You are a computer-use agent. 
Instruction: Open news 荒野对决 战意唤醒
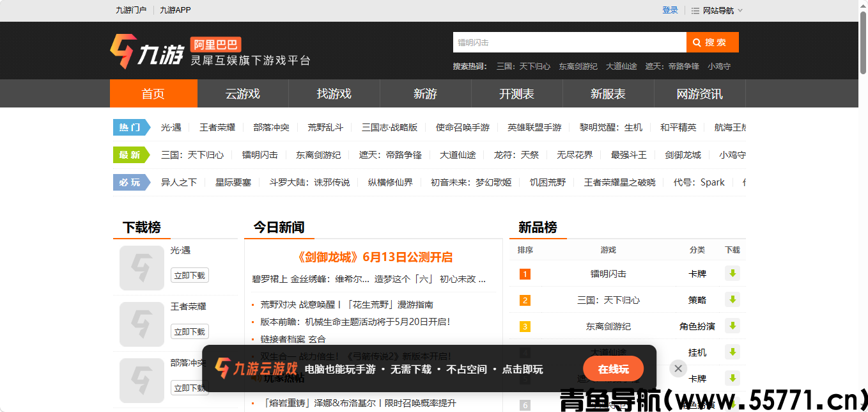pos(347,305)
